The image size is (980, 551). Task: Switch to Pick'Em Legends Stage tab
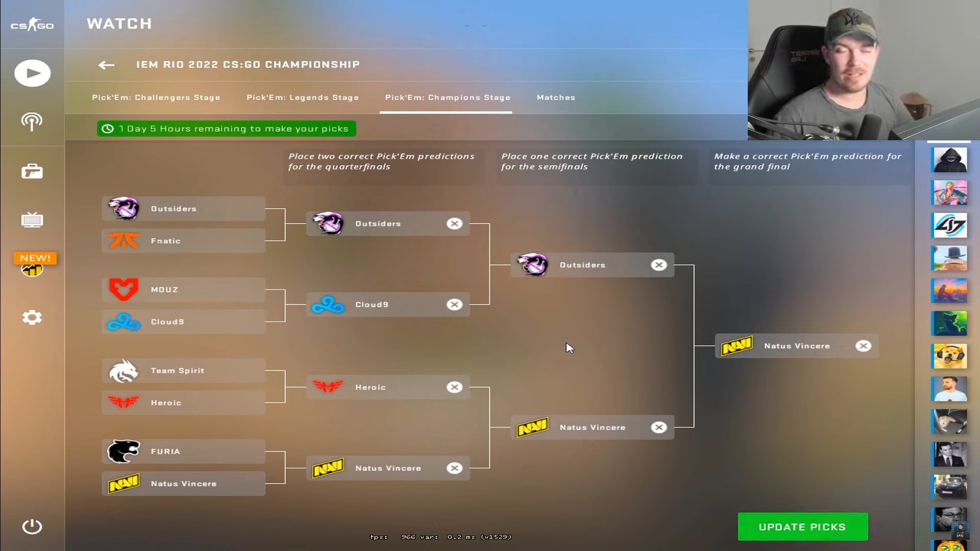pyautogui.click(x=302, y=97)
